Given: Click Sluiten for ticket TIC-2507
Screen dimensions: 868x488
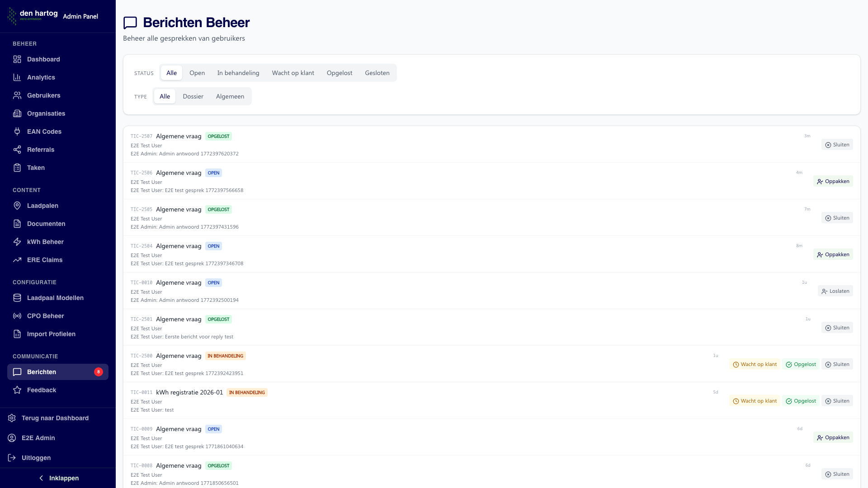Looking at the screenshot, I should (x=837, y=145).
